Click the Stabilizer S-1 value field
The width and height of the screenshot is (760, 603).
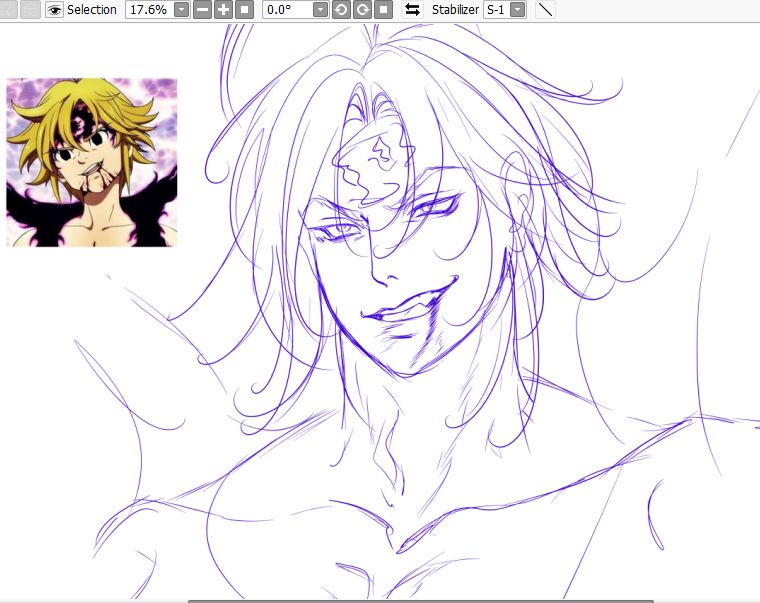pyautogui.click(x=497, y=10)
